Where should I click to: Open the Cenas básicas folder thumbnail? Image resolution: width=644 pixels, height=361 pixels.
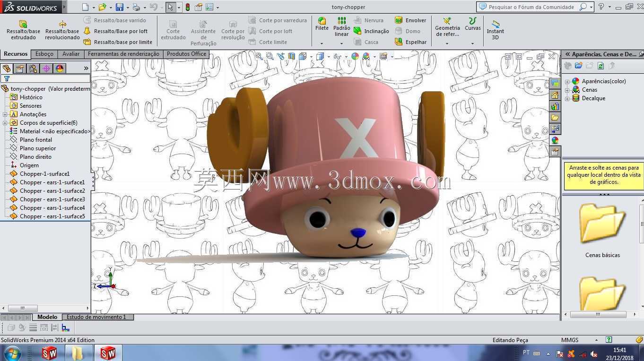602,224
